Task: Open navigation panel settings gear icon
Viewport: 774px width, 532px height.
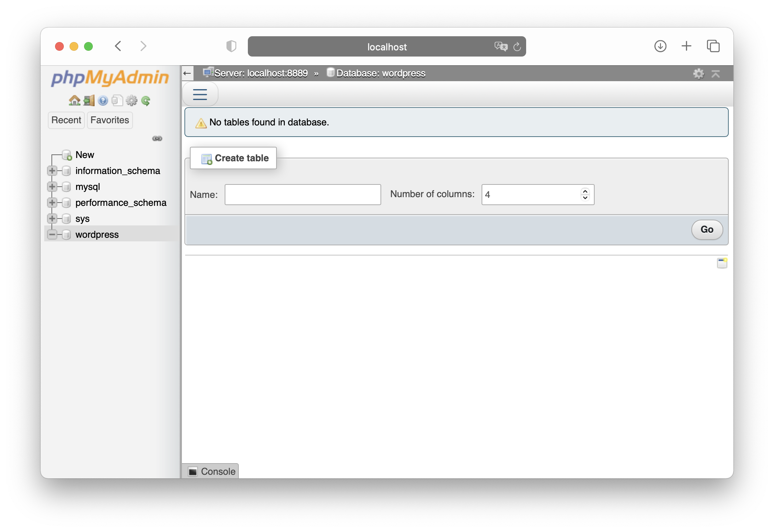Action: point(132,100)
